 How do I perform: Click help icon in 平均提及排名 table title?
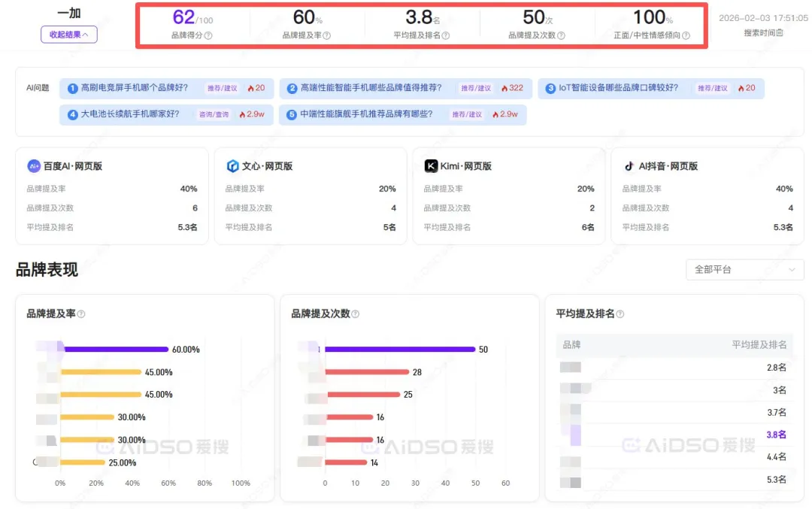620,314
